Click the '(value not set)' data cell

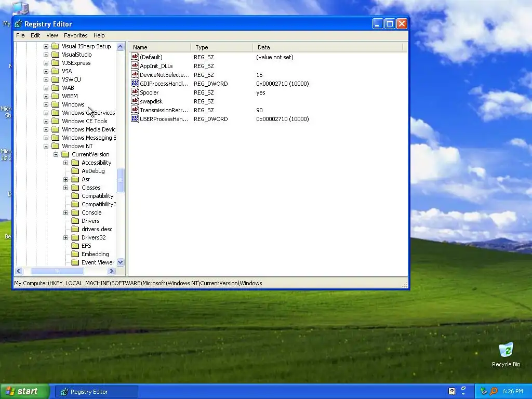pos(274,57)
